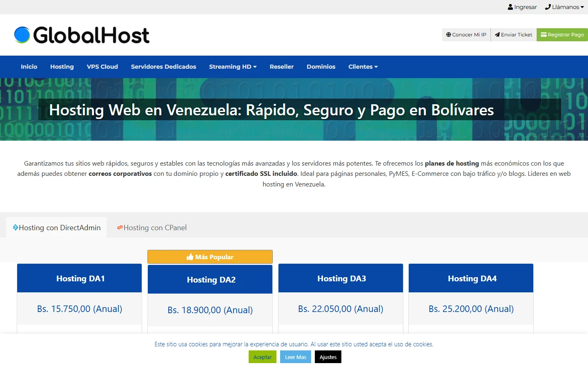Accept cookies with the Aceptar button

coord(262,357)
